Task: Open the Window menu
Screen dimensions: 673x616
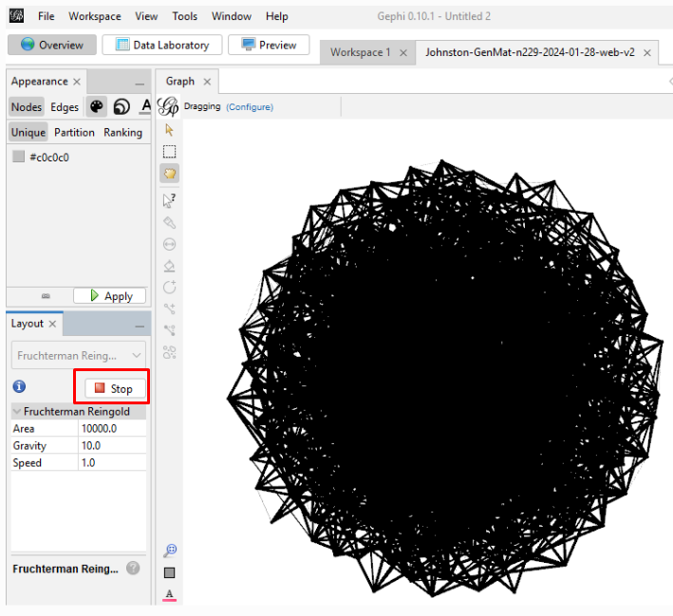Action: pos(232,16)
